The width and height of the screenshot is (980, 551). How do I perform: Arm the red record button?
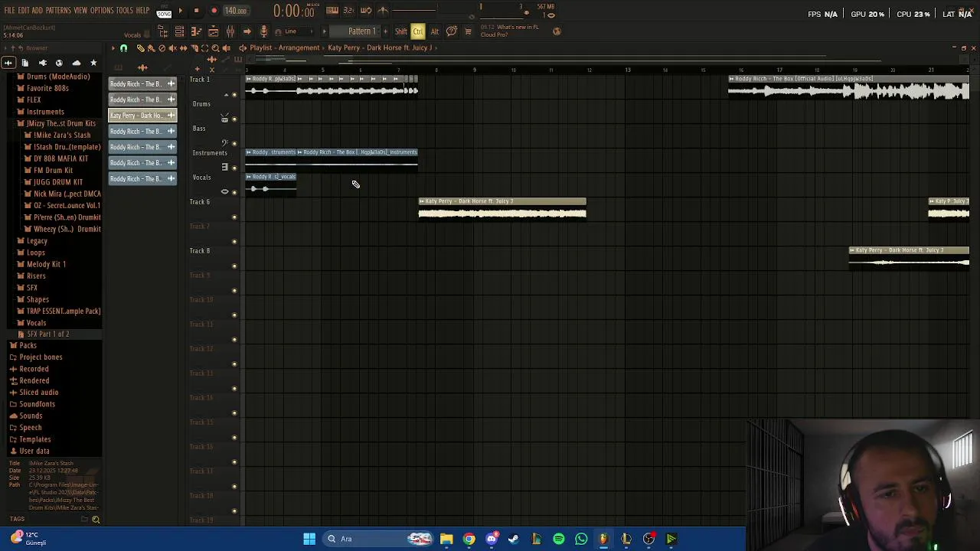[214, 11]
